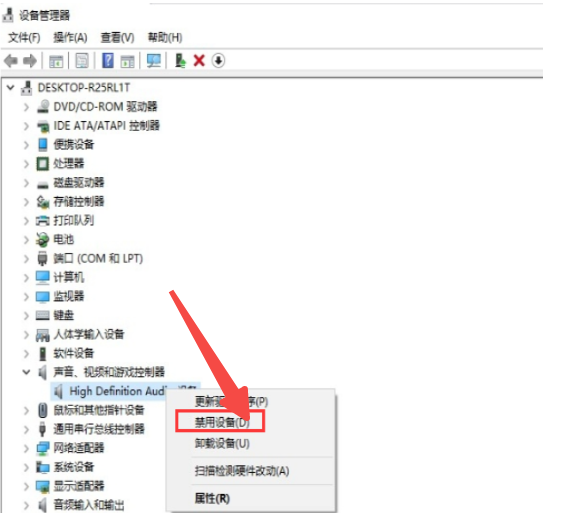
Task: Click the DVD/CD-ROM drive icon
Action: [43, 107]
